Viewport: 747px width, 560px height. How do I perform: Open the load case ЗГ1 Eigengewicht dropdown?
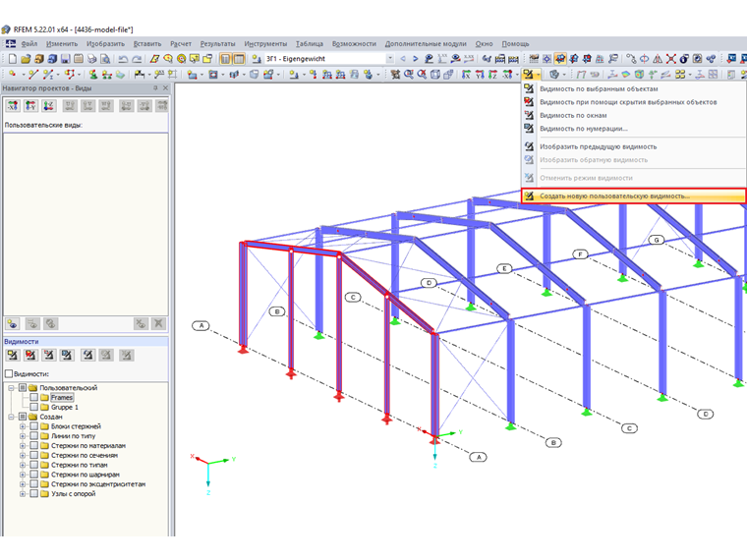pyautogui.click(x=390, y=59)
